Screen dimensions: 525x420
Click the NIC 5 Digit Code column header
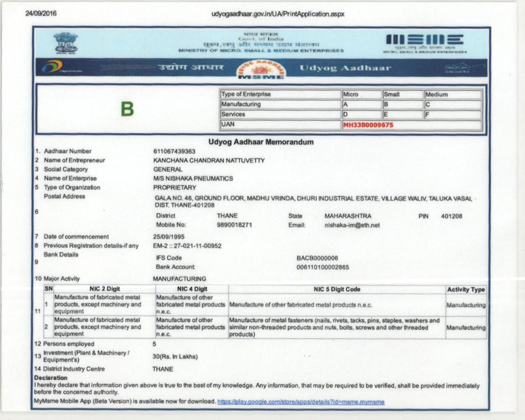pyautogui.click(x=337, y=289)
